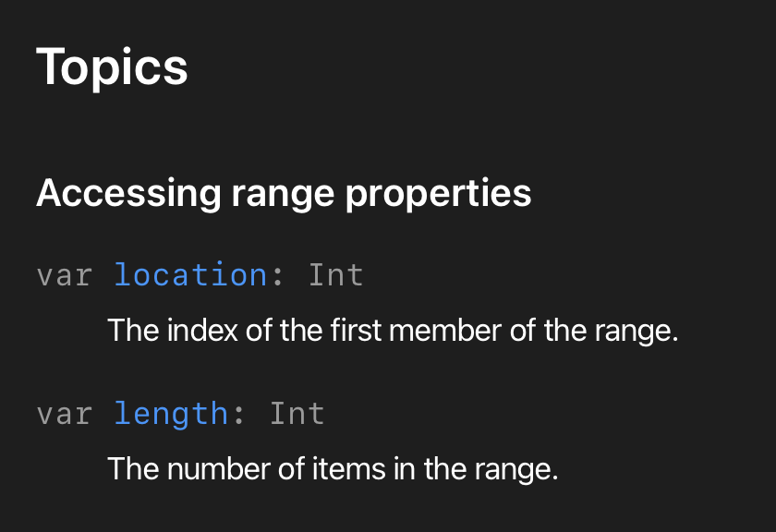Click the Int type beside length
The height and width of the screenshot is (532, 776).
(297, 413)
